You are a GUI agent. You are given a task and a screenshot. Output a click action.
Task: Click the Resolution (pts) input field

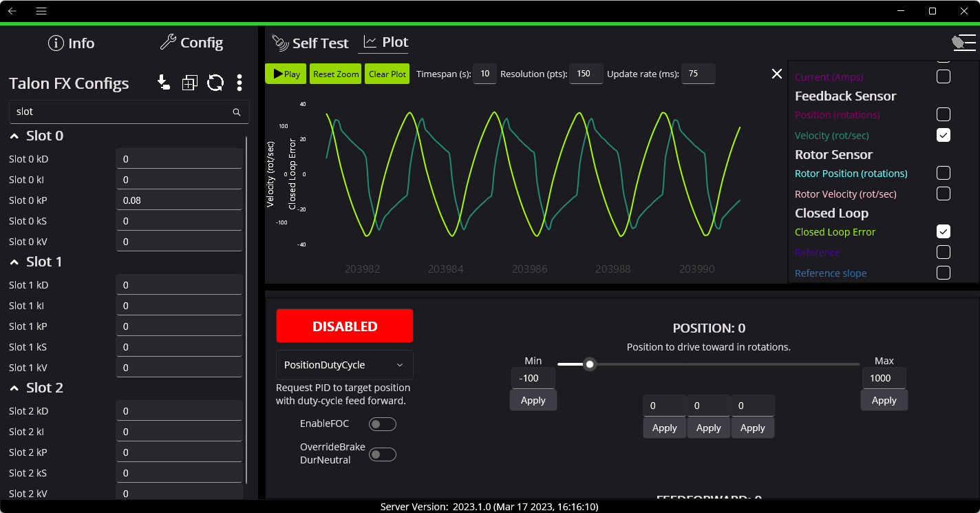586,74
